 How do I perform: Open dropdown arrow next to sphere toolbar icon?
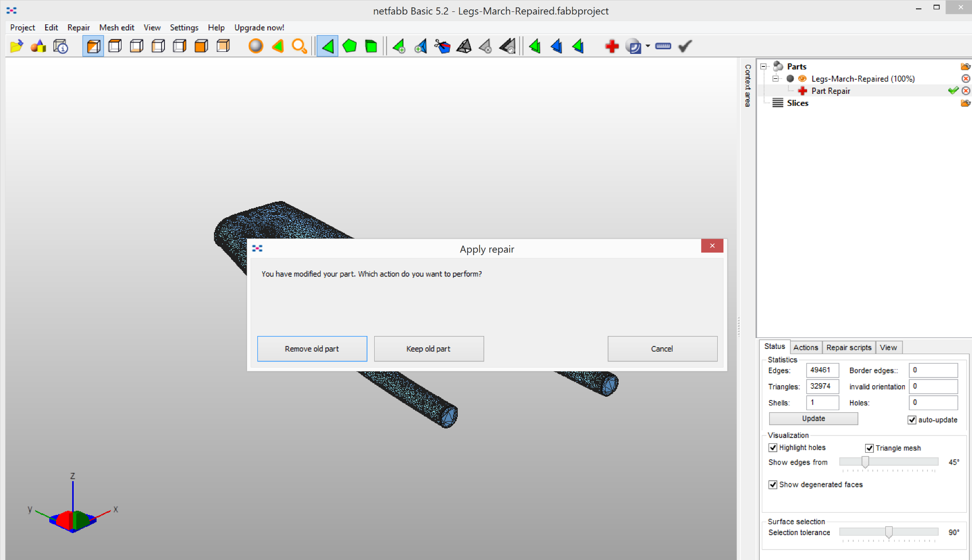tap(648, 46)
